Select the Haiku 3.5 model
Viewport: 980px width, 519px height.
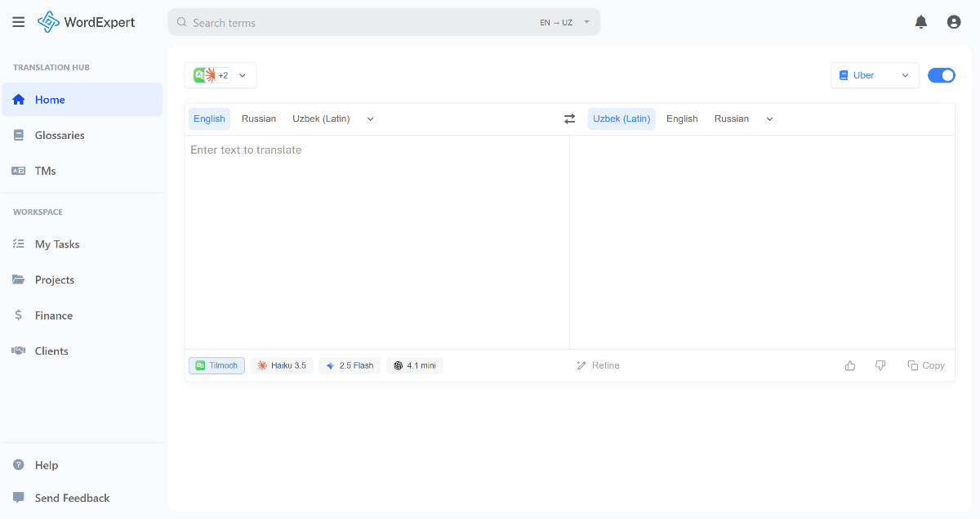click(282, 365)
